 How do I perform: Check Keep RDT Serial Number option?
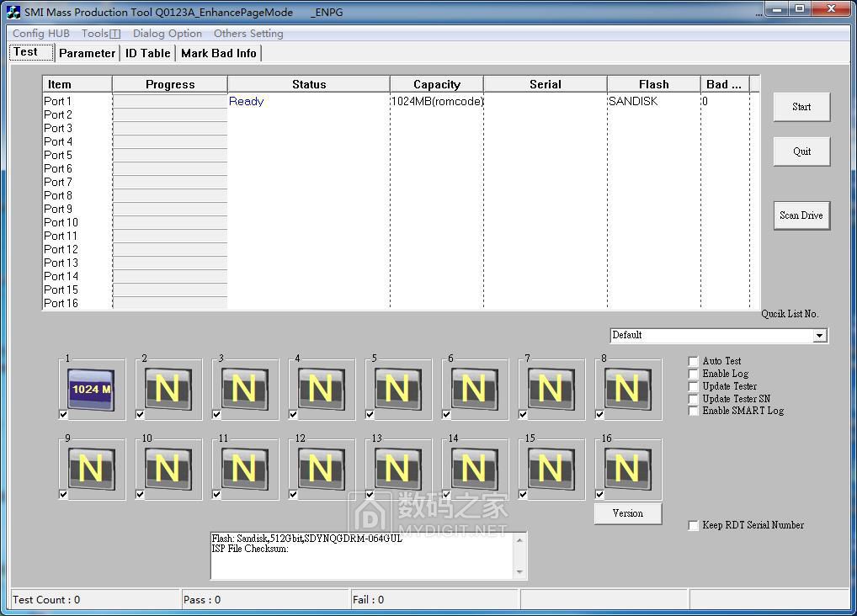tap(694, 525)
